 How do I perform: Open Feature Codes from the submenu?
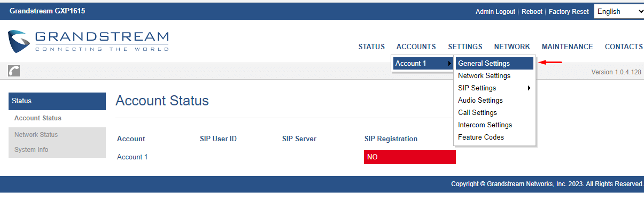click(x=494, y=137)
